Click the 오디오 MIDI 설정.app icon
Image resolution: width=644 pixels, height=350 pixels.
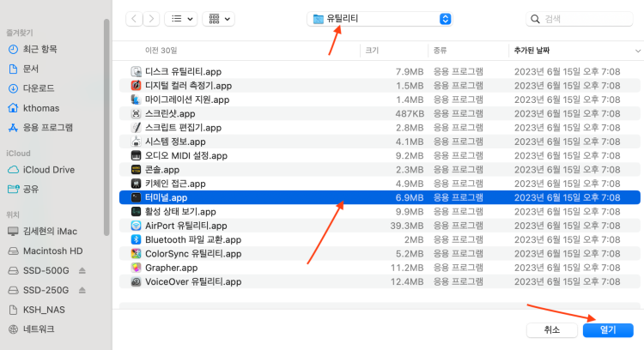click(136, 155)
